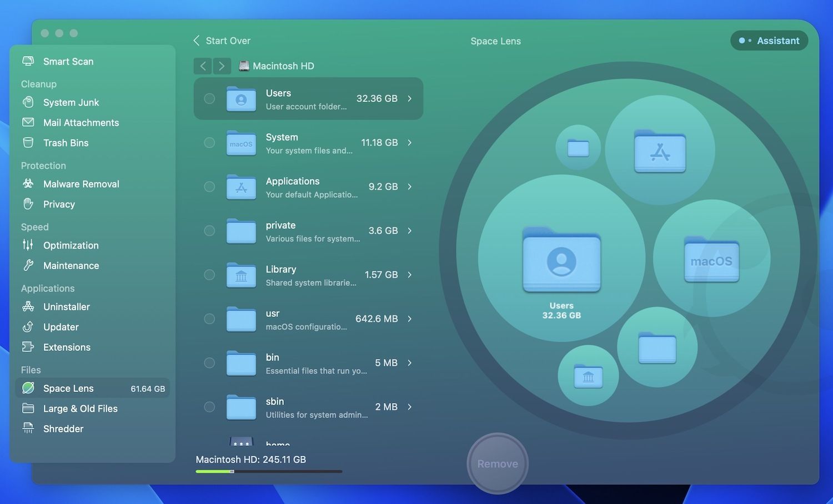Viewport: 833px width, 504px height.
Task: Tick the selection circle for Applications
Action: coord(209,187)
